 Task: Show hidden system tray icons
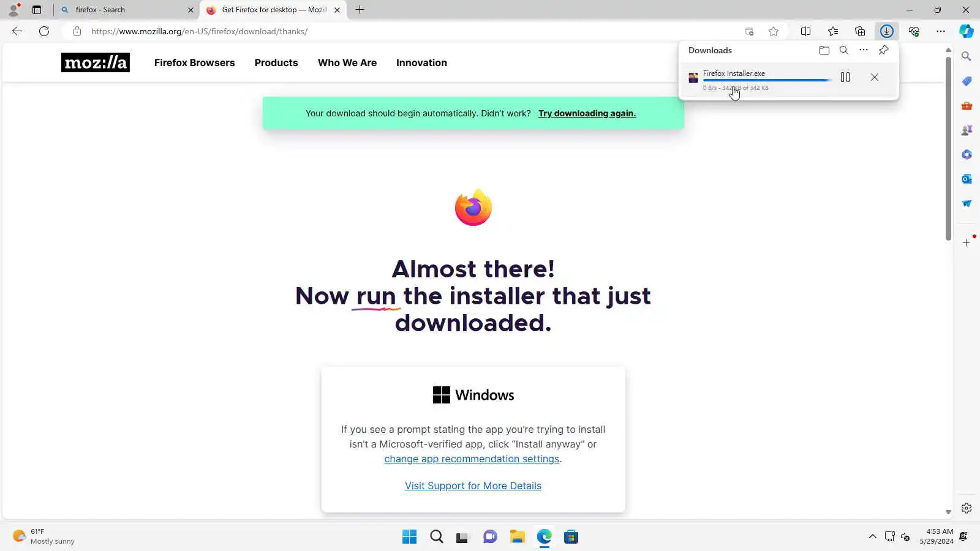[x=872, y=536]
